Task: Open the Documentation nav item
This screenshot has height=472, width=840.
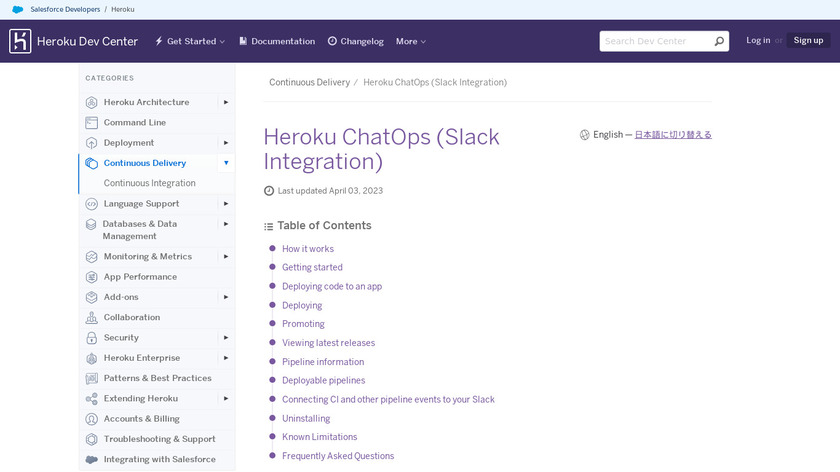Action: click(x=277, y=41)
